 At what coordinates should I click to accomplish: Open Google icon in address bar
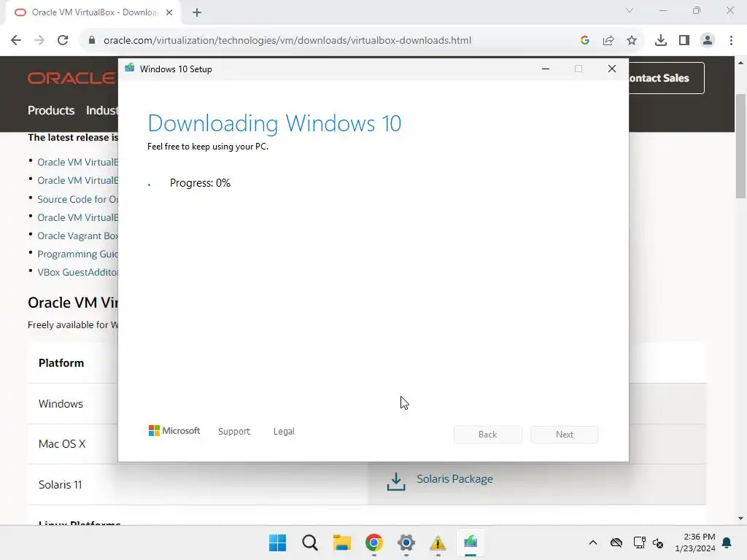585,41
